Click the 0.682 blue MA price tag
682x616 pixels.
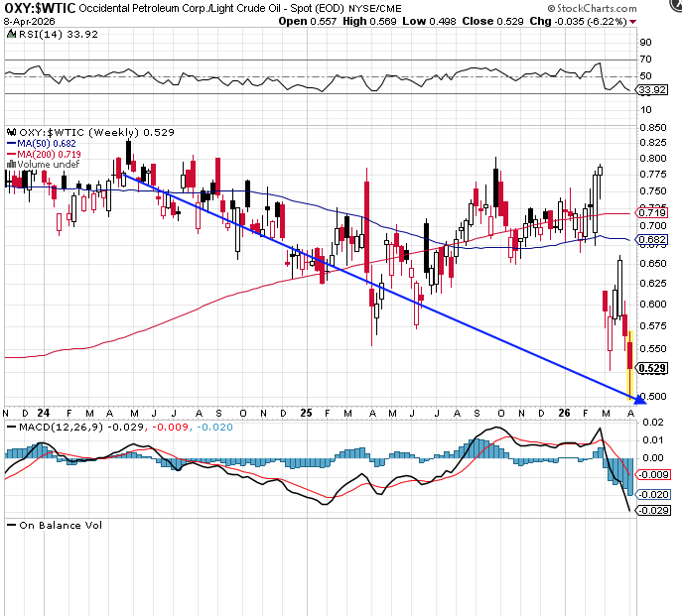pos(652,239)
